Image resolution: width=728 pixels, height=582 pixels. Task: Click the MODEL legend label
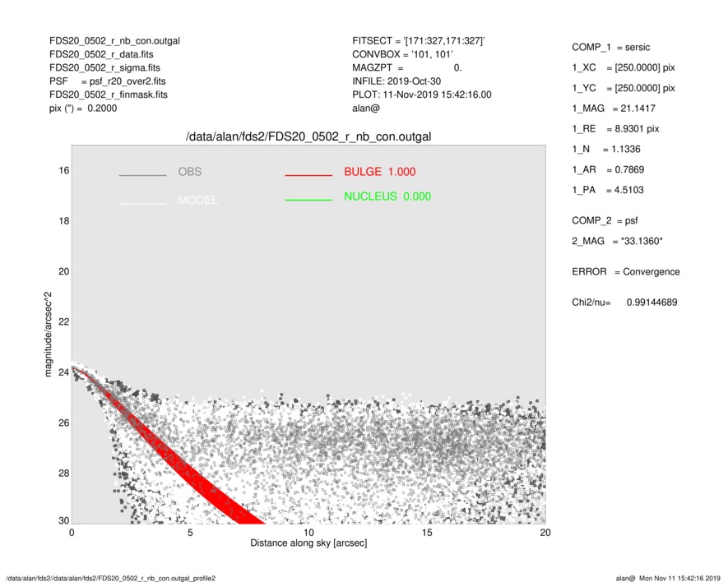tap(197, 200)
